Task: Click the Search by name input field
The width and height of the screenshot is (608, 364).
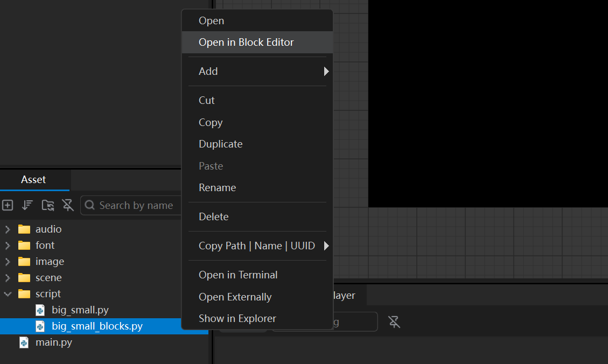Action: 131,205
